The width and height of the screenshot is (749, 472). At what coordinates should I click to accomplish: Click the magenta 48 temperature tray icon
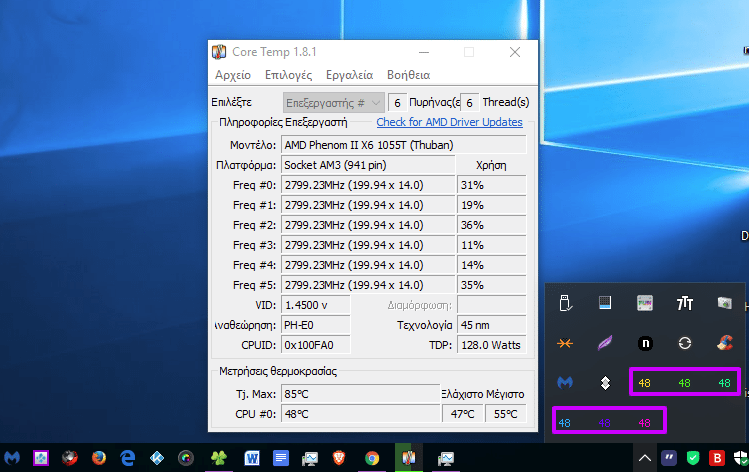pyautogui.click(x=644, y=423)
